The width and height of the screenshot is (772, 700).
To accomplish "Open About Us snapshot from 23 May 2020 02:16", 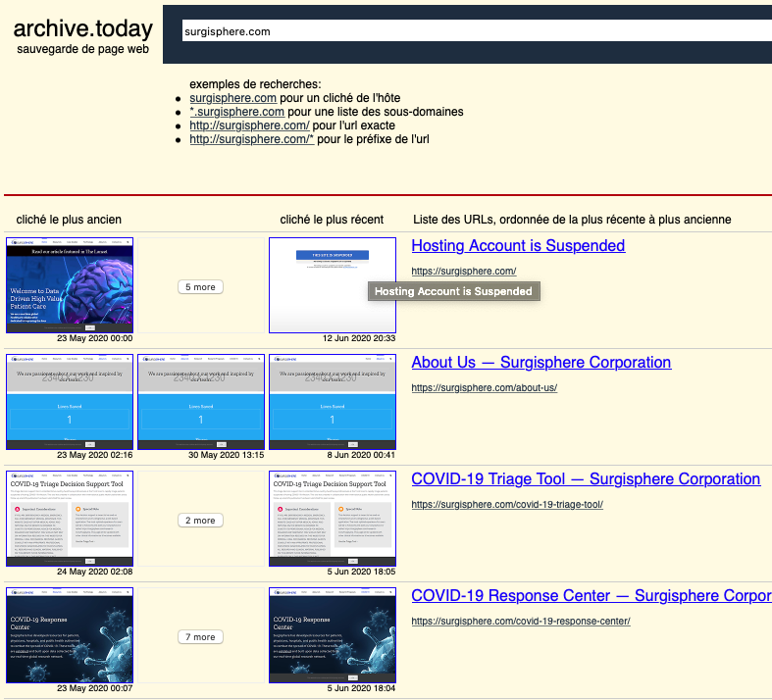I will [70, 402].
